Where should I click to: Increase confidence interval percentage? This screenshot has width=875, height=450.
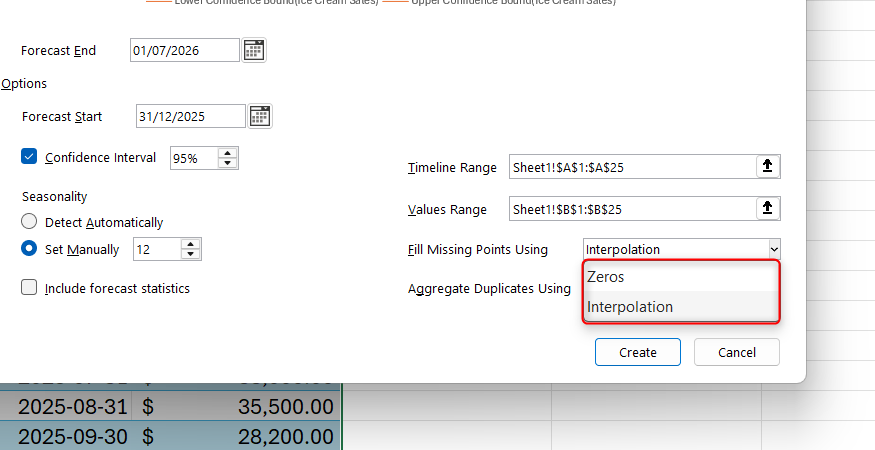tap(227, 153)
